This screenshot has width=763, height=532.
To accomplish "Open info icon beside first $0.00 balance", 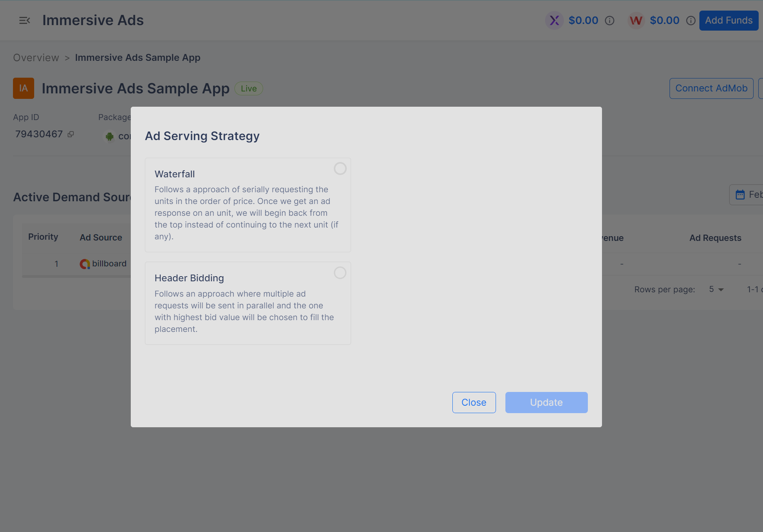I will tap(609, 20).
